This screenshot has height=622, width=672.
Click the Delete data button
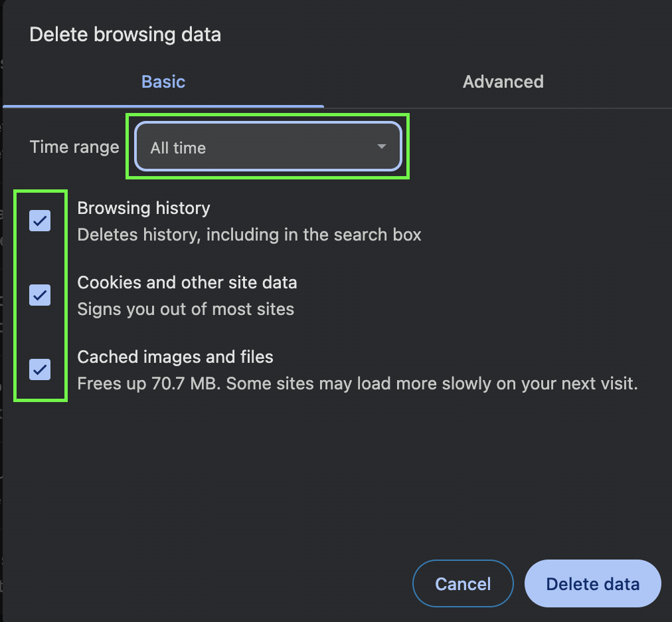(x=592, y=584)
